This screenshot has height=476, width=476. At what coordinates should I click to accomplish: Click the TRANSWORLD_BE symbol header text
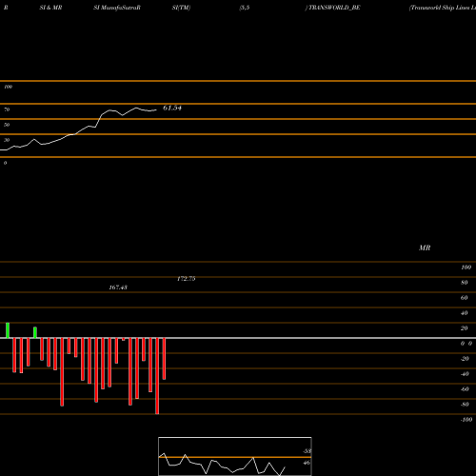click(334, 8)
